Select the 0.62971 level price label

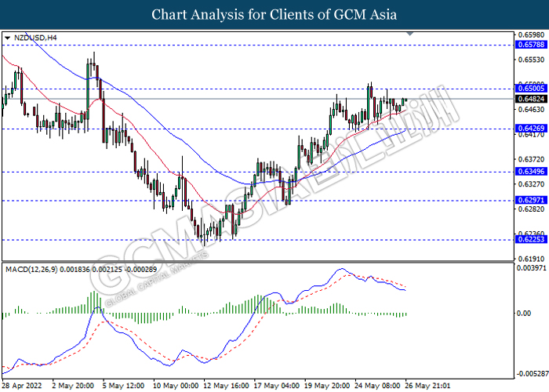(x=531, y=200)
